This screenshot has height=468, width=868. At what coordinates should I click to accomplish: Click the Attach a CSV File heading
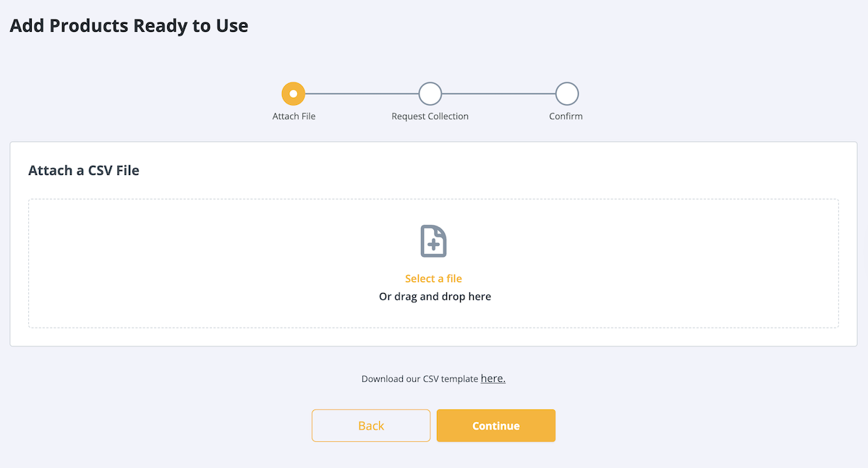[x=84, y=171]
